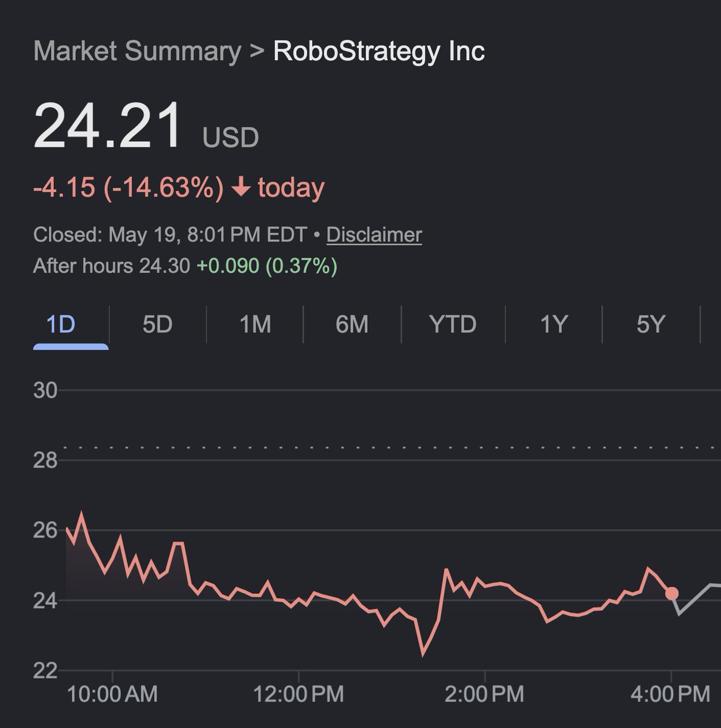Click the 4:00 PM axis label
This screenshot has width=721, height=728.
coord(670,693)
